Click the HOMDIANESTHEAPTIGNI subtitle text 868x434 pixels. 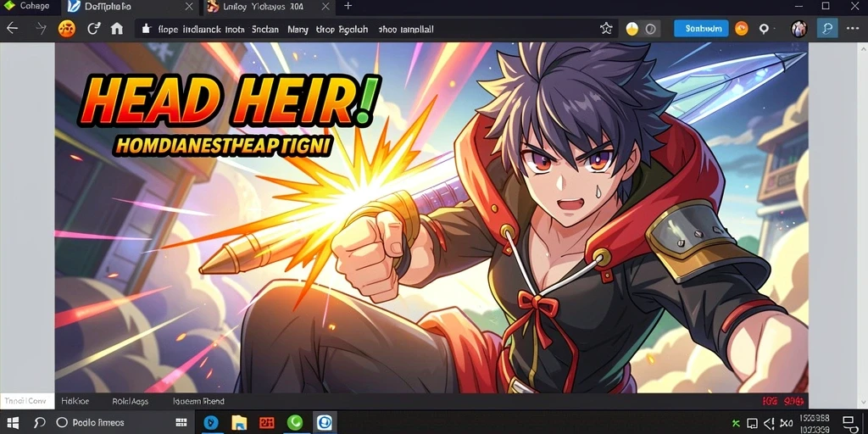point(223,146)
